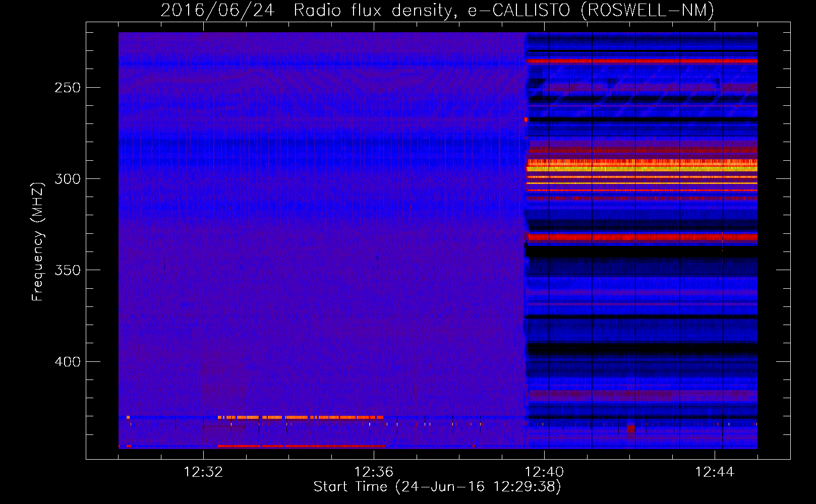Viewport: 816px width, 504px height.
Task: Click the orange interference streak near 430 MHz
Action: (x=301, y=417)
